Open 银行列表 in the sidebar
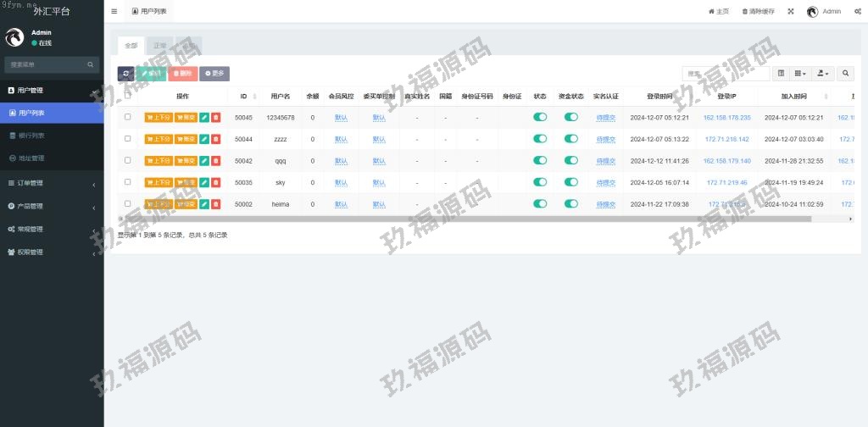Image resolution: width=868 pixels, height=427 pixels. (32, 136)
